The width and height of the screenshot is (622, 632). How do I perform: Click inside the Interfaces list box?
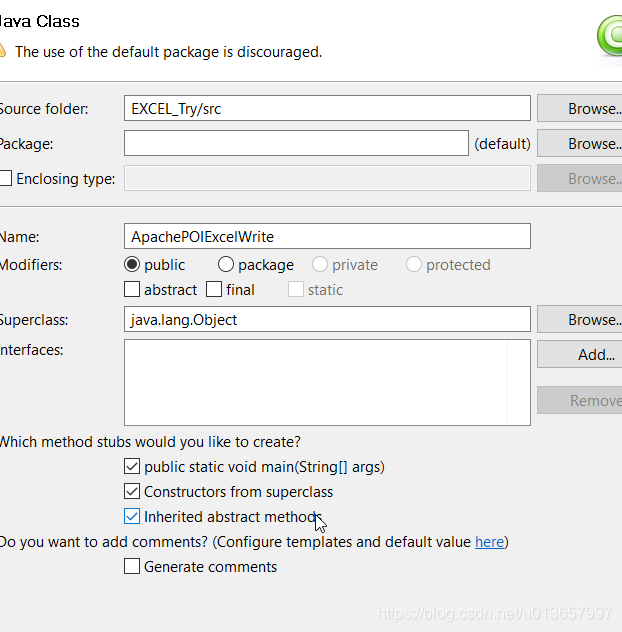coord(327,383)
